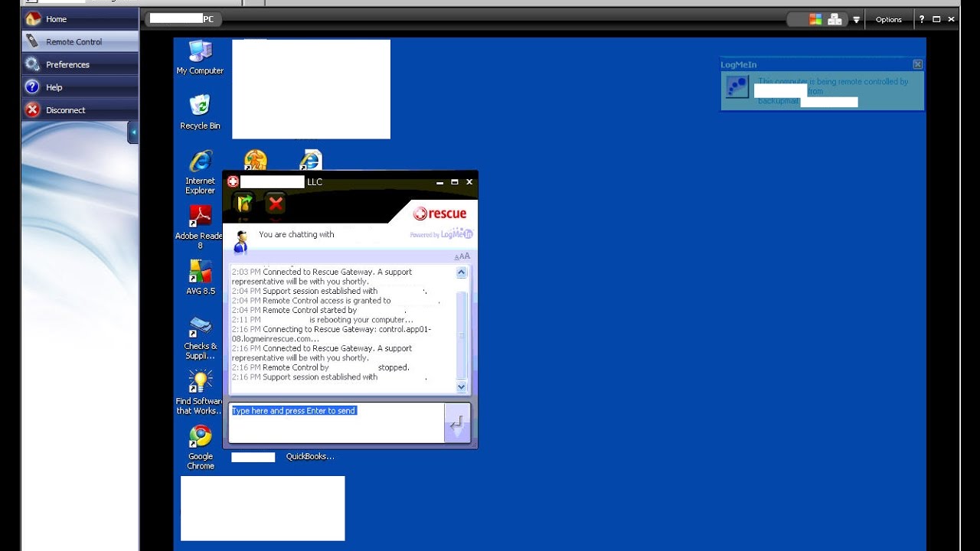Click the 'Powered by LogMeIn' logo
Viewport: 980px width, 551px height.
click(x=441, y=234)
